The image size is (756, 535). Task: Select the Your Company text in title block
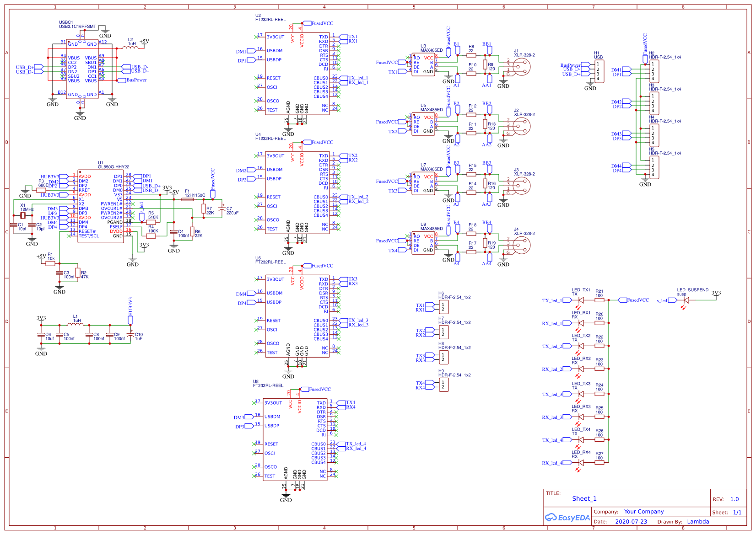pos(644,512)
